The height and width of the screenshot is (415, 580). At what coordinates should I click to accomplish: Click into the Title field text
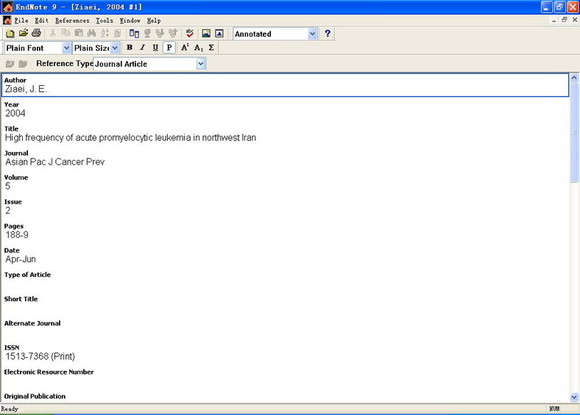pyautogui.click(x=130, y=138)
